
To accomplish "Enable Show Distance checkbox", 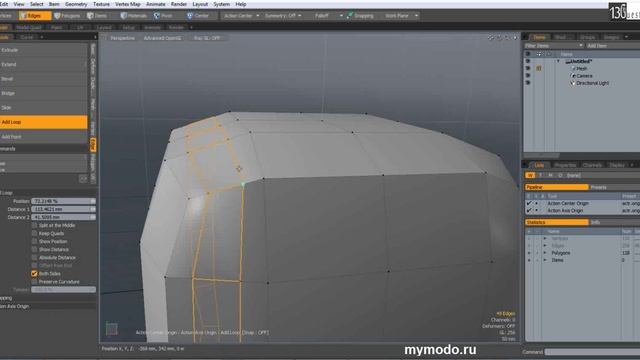I will 34,249.
